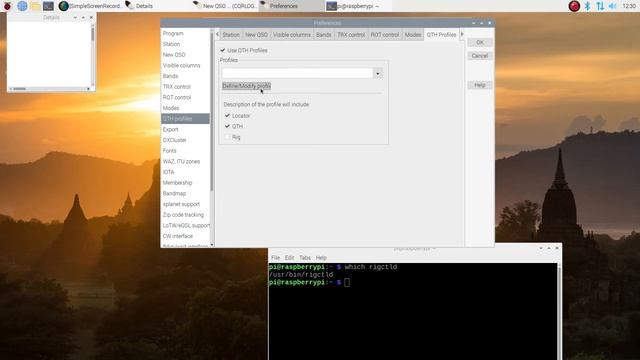Open the terminal Help menu
This screenshot has height=360, width=640.
tap(321, 258)
